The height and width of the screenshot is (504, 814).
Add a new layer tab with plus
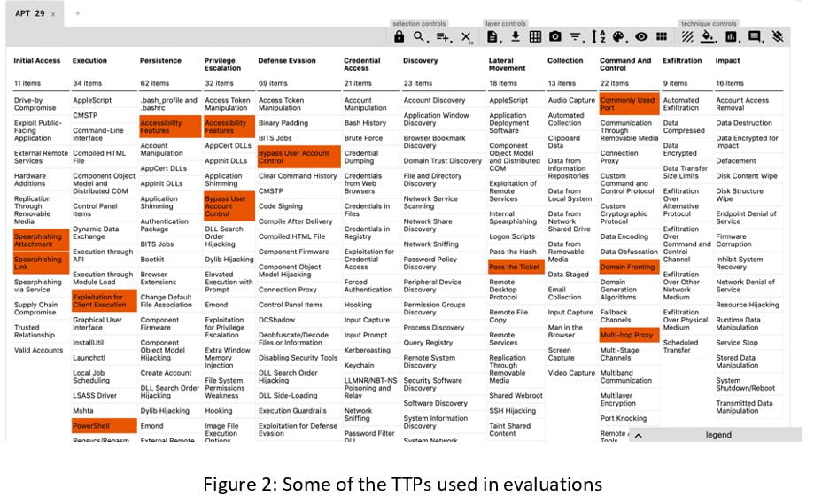click(77, 14)
